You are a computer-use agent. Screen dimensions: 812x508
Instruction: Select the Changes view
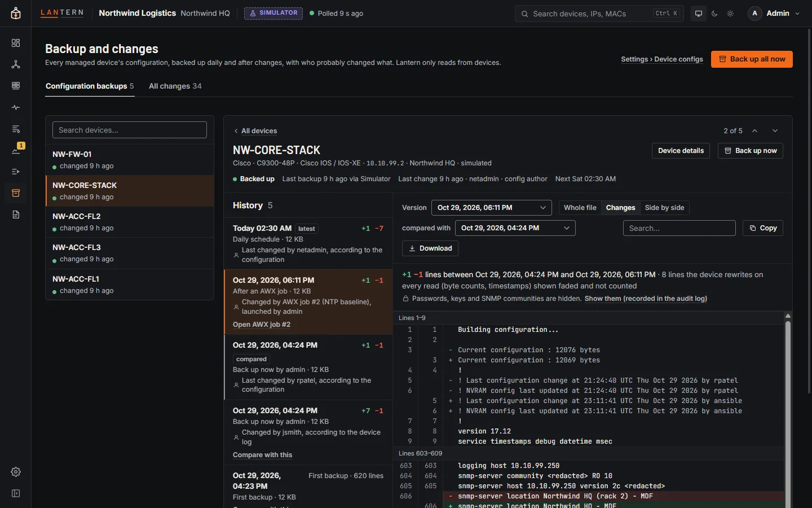(620, 208)
